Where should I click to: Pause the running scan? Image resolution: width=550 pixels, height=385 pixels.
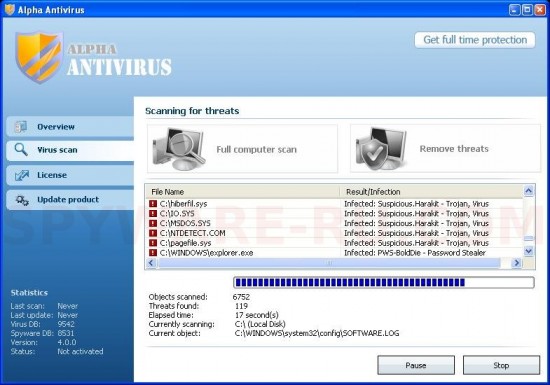coord(416,365)
